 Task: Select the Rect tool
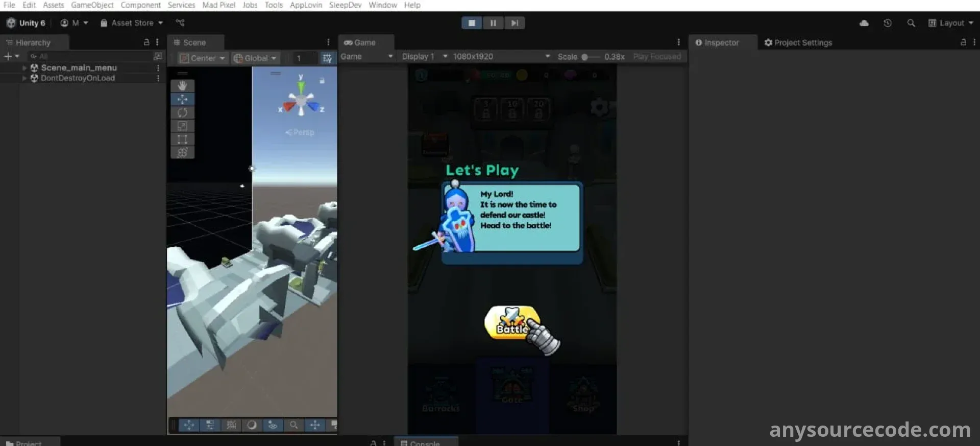pyautogui.click(x=182, y=139)
